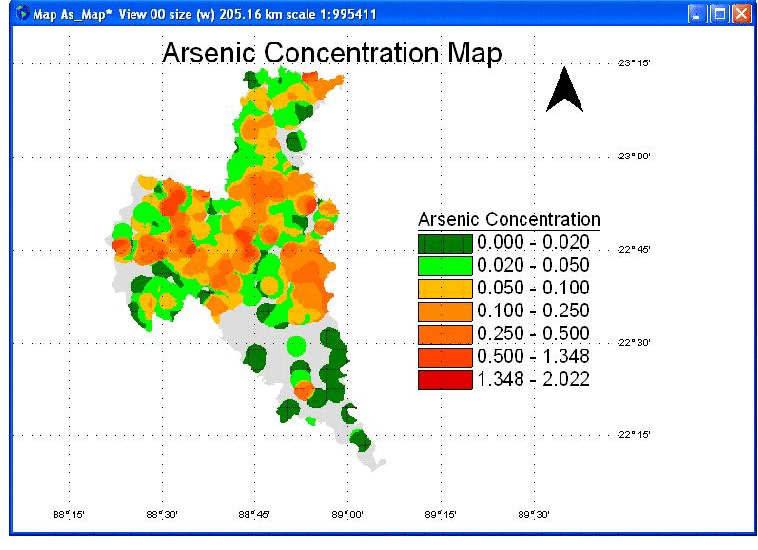This screenshot has height=550, width=758.
Task: Click the 23°15' latitude label
Action: [x=634, y=63]
